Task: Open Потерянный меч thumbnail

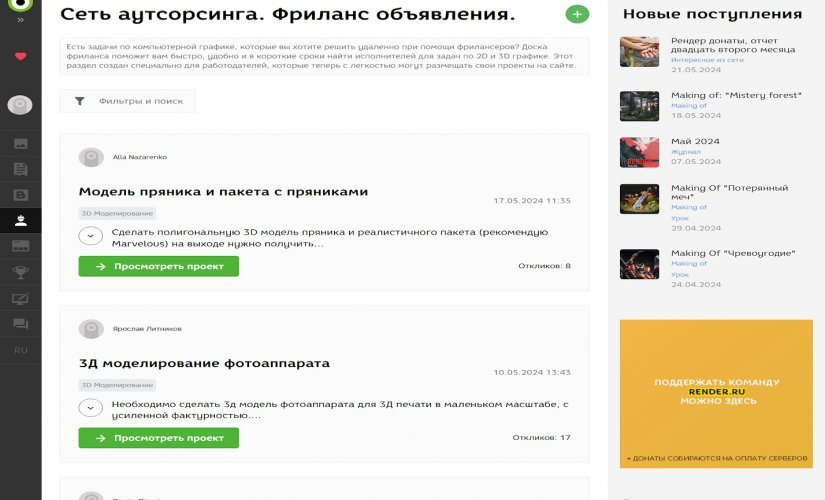Action: [x=639, y=199]
